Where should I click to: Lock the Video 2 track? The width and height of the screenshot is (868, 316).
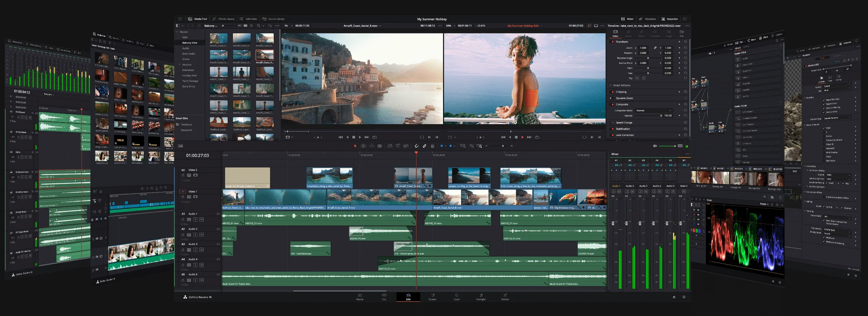tap(182, 175)
